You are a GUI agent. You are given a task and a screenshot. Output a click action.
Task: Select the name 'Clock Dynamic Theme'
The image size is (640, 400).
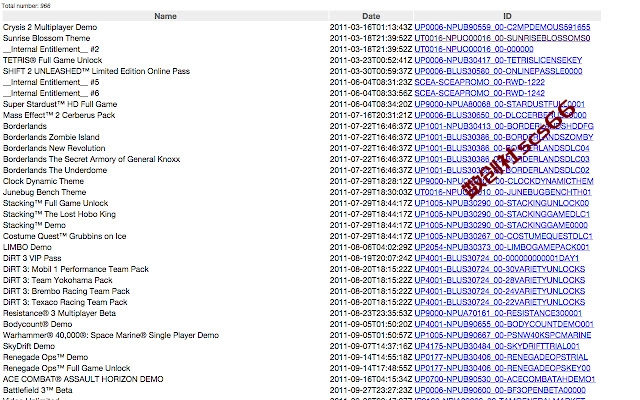(x=43, y=181)
